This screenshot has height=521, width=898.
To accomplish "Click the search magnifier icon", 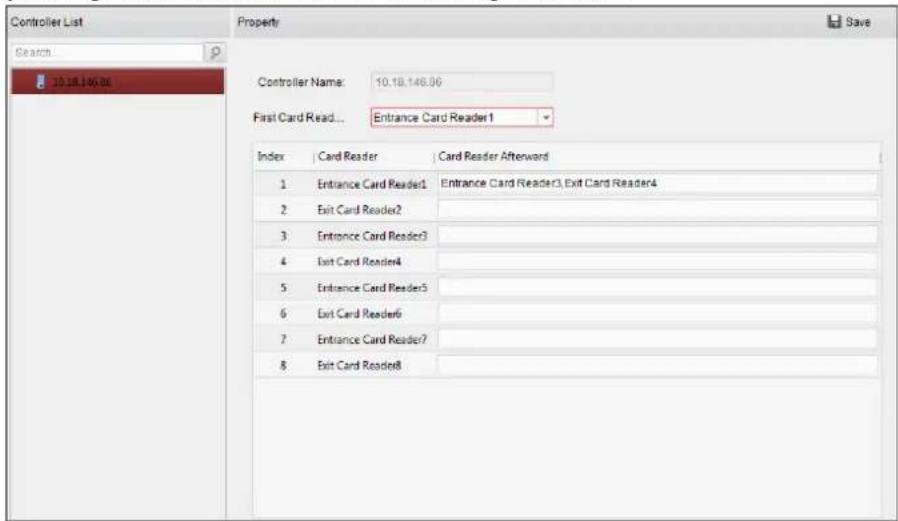I will (215, 53).
